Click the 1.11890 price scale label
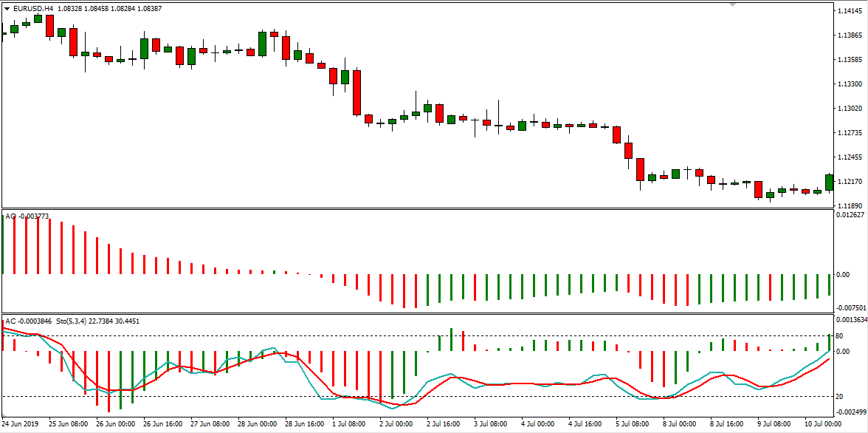Screen dimensions: 868x433 point(850,206)
